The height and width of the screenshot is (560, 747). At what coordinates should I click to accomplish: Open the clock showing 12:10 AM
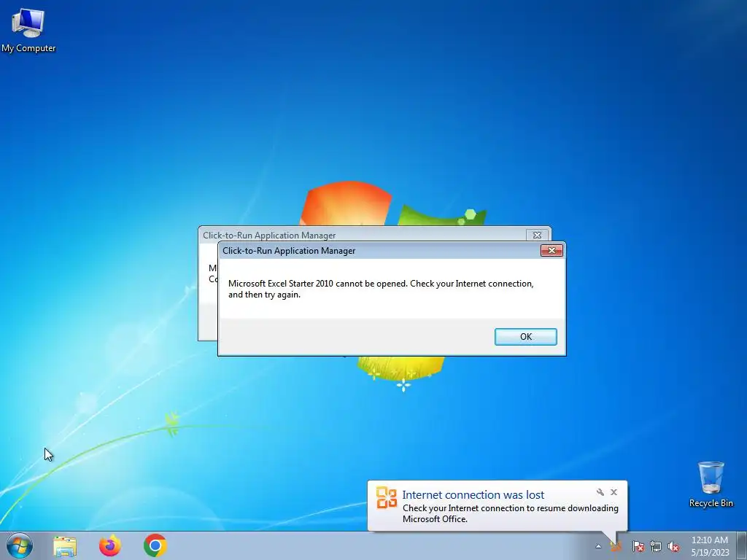click(710, 545)
